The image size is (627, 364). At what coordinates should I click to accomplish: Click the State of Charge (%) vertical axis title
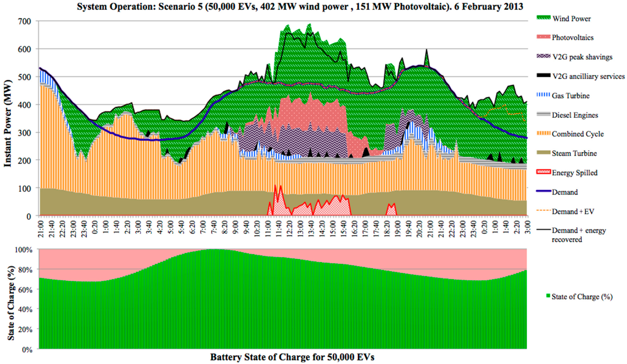11,303
